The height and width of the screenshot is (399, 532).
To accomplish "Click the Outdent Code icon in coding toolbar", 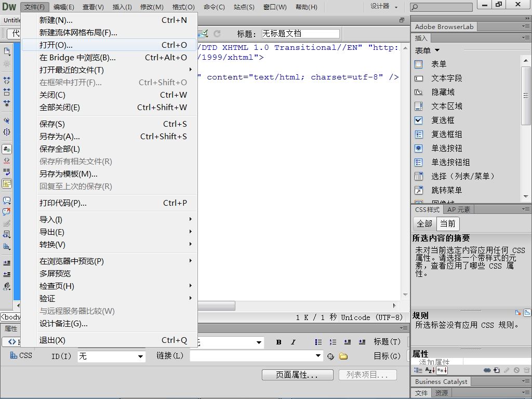I will pyautogui.click(x=7, y=274).
